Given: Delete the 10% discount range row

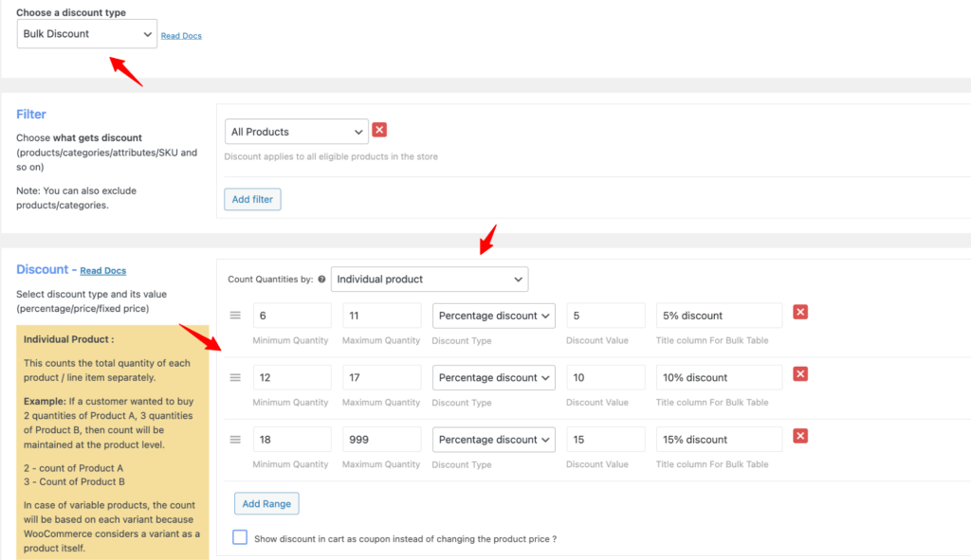Looking at the screenshot, I should point(800,374).
